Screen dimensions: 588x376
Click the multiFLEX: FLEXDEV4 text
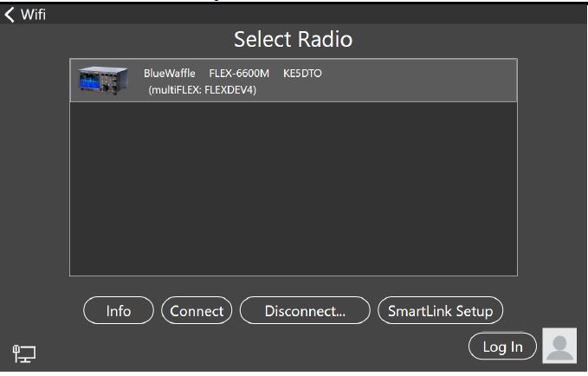click(x=202, y=90)
